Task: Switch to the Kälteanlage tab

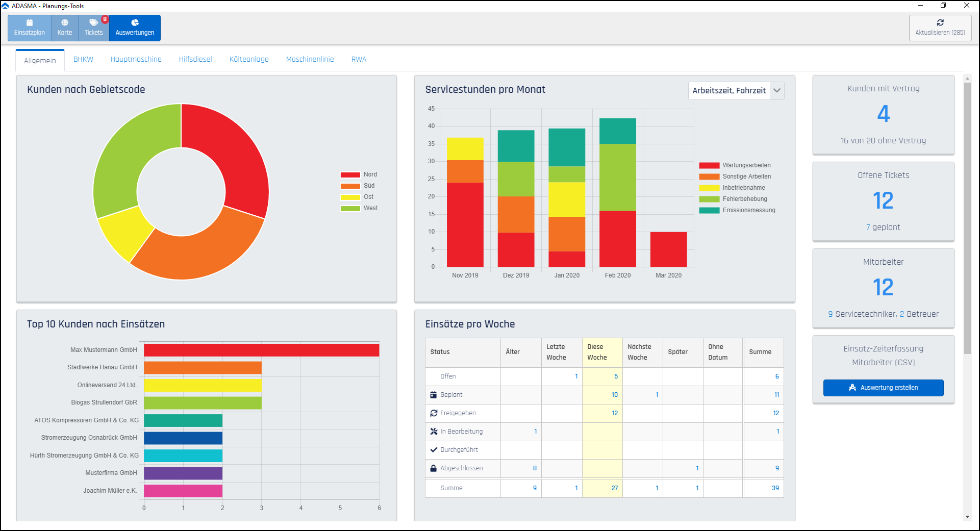Action: click(249, 59)
